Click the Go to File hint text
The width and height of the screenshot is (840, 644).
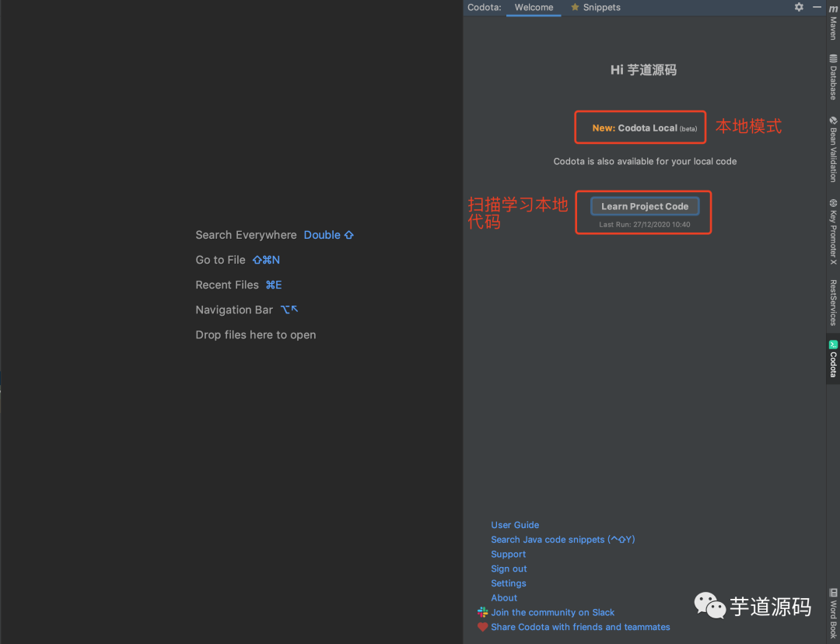[x=220, y=260]
